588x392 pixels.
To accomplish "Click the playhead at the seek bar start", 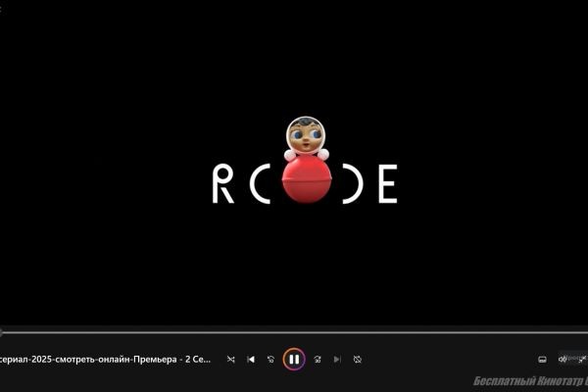I will click(2, 332).
